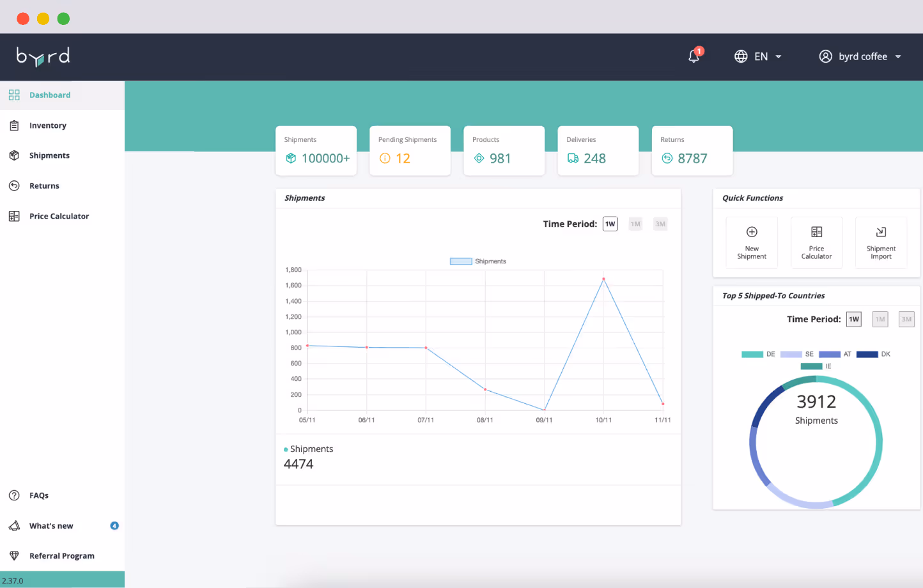Click the calculator icon in Quick Functions
Image resolution: width=923 pixels, height=588 pixels.
(x=816, y=231)
